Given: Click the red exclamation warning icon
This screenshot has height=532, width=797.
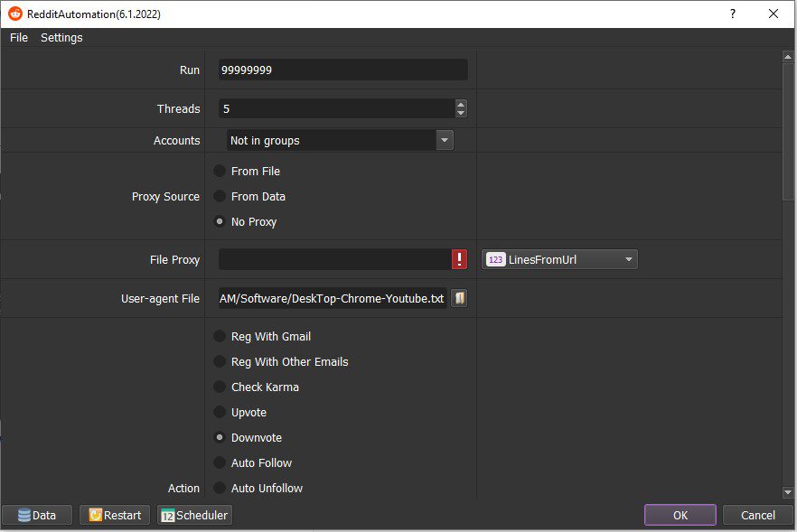Looking at the screenshot, I should 459,259.
